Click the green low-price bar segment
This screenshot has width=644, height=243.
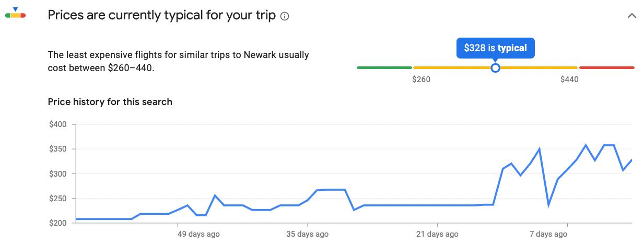(384, 67)
